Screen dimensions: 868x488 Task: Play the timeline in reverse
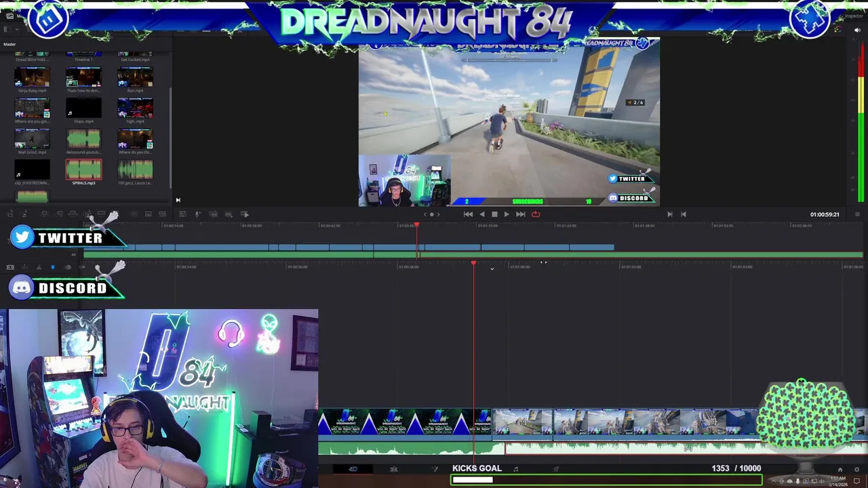tap(482, 214)
